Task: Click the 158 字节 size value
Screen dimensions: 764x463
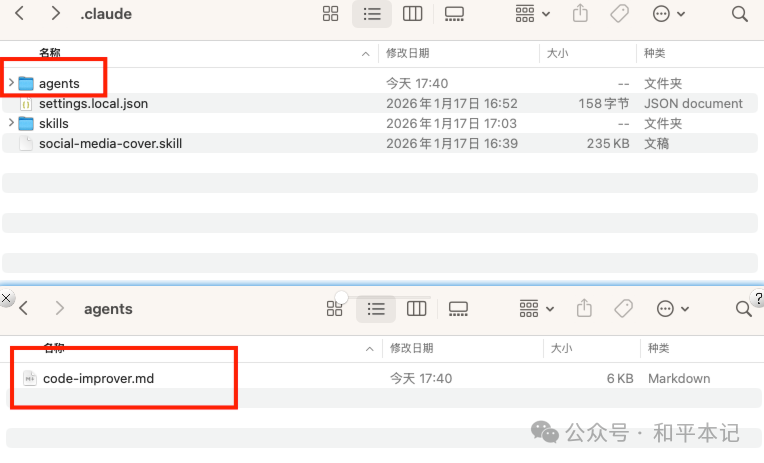Action: pos(604,103)
